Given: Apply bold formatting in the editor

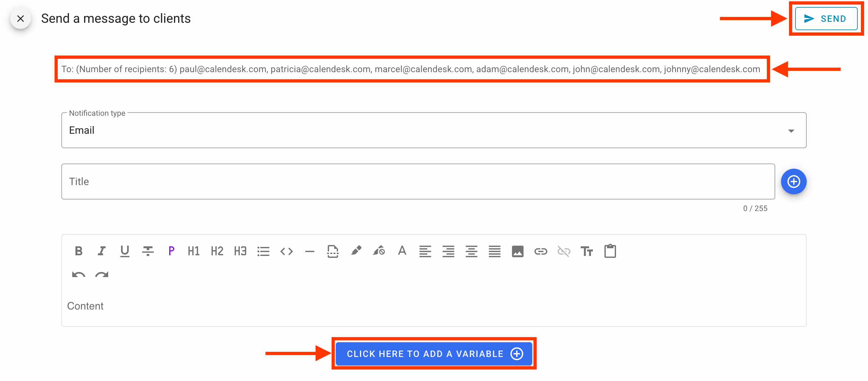Looking at the screenshot, I should pos(79,251).
